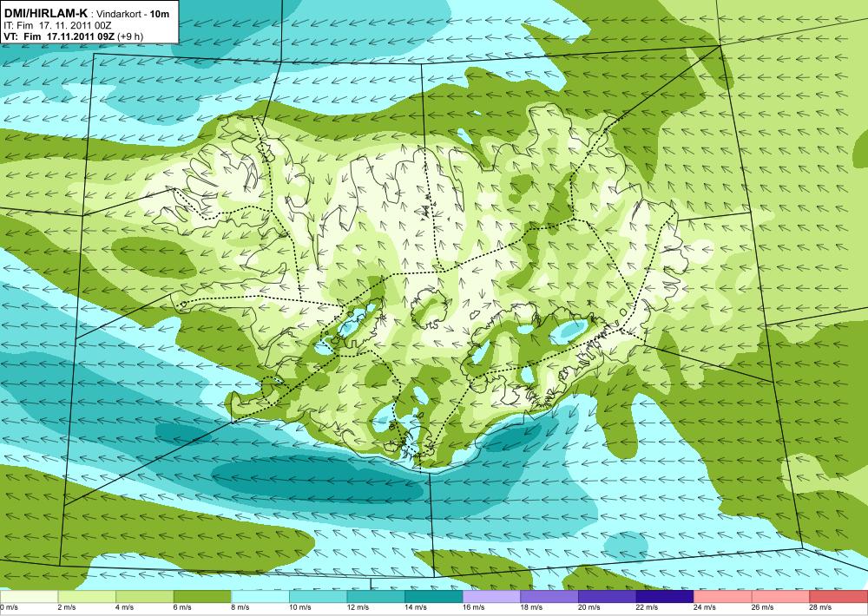Select the "VT: Fim 17.11.2011 09Z" valid time
The image size is (868, 616).
pos(59,36)
